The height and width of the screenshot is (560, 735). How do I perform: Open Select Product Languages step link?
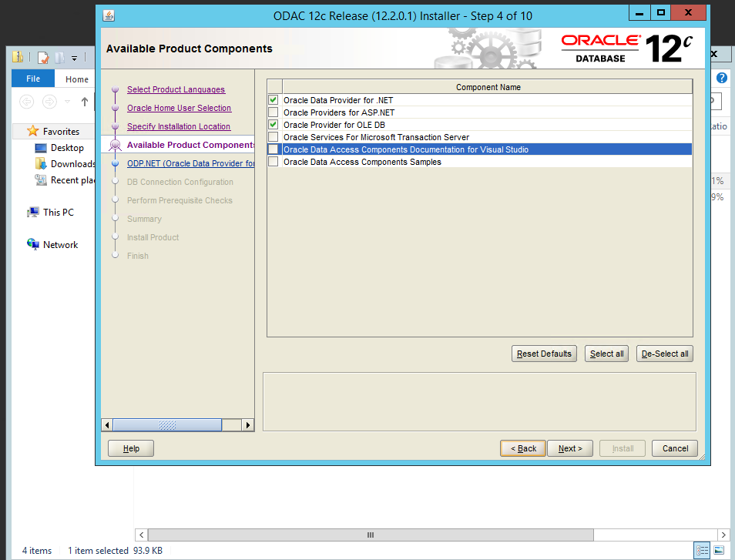click(x=176, y=89)
